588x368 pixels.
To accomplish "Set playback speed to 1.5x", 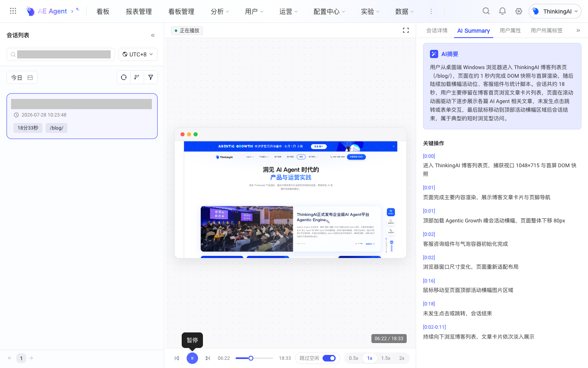I will point(385,358).
